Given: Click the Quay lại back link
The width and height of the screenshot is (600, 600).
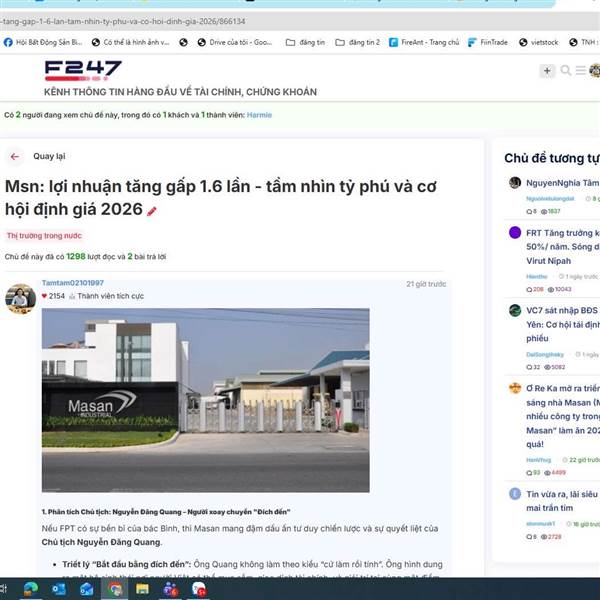Looking at the screenshot, I should [49, 156].
